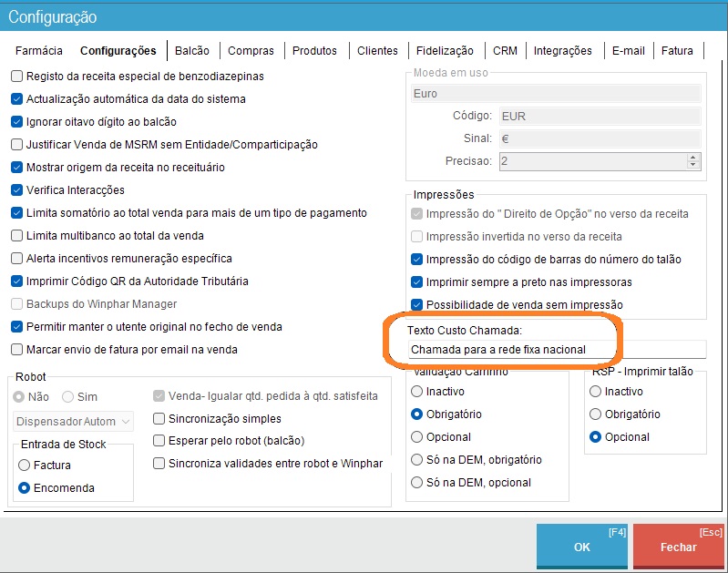
Task: Select the Fatura tab
Action: tap(677, 51)
